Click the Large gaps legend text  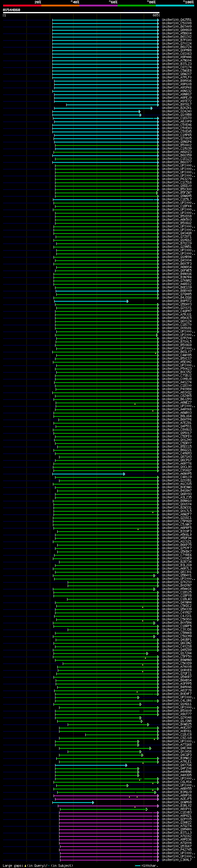click(38, 865)
